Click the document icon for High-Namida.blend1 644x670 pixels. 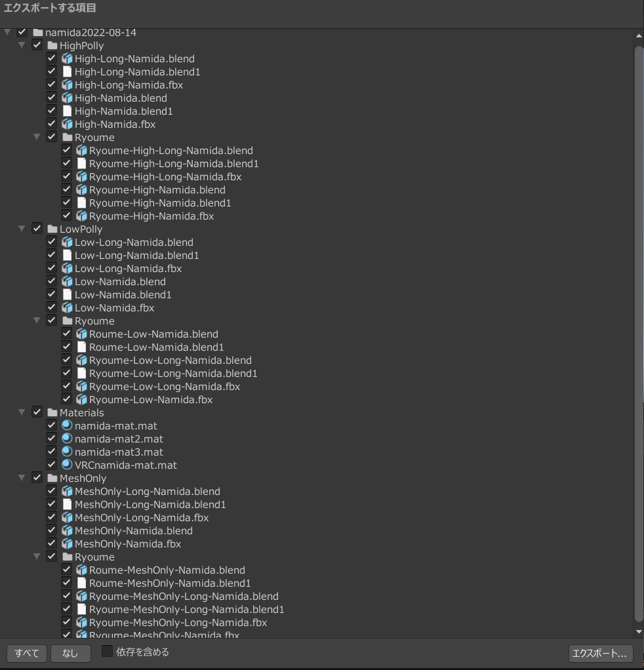point(66,110)
